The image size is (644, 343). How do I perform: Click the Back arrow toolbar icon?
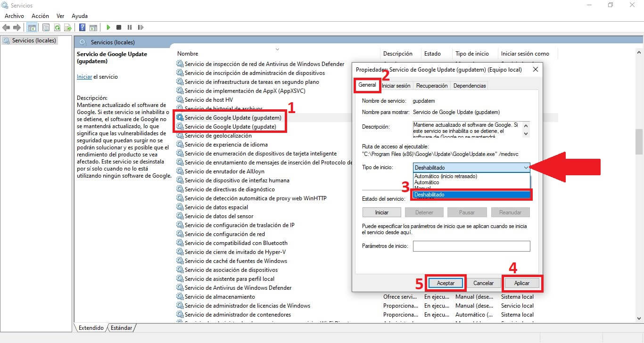point(7,27)
